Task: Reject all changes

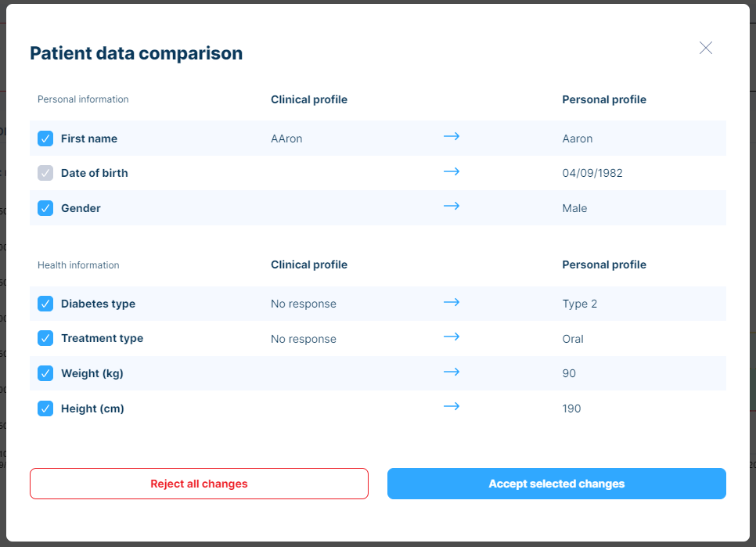Action: tap(199, 484)
